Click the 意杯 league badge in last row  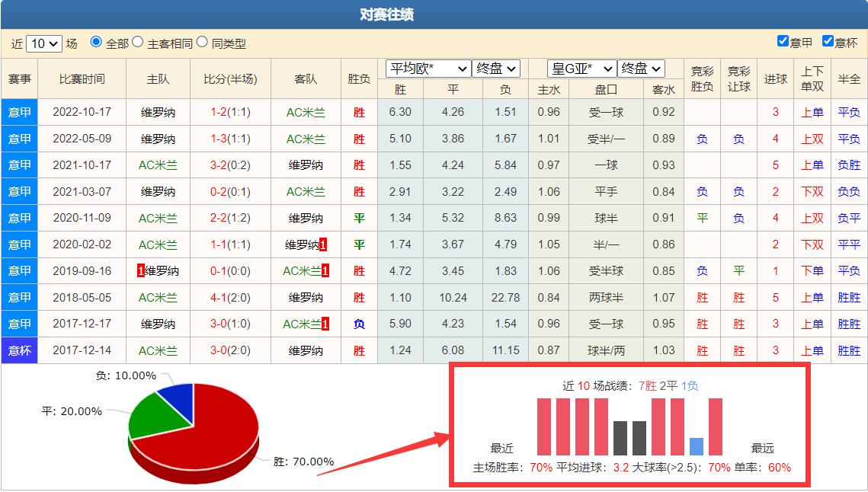pyautogui.click(x=18, y=350)
